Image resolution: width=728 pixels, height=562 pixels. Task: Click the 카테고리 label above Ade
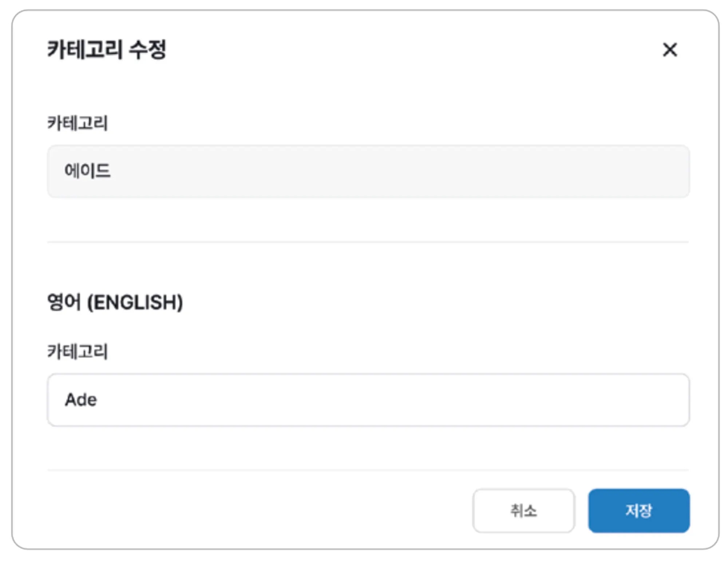point(78,351)
